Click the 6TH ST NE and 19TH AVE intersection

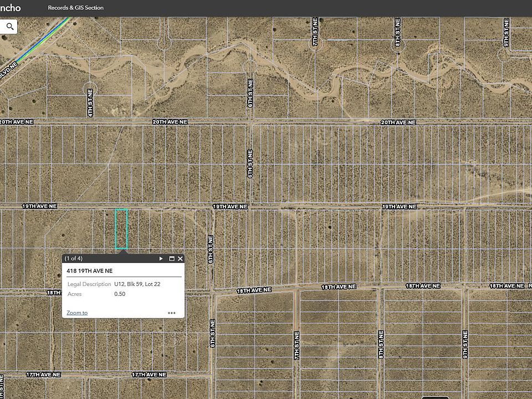coord(250,206)
